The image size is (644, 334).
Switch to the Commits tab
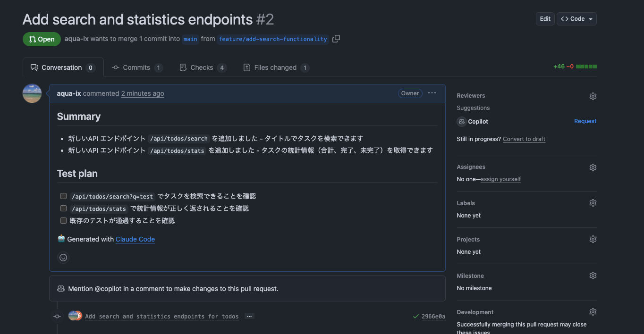137,67
